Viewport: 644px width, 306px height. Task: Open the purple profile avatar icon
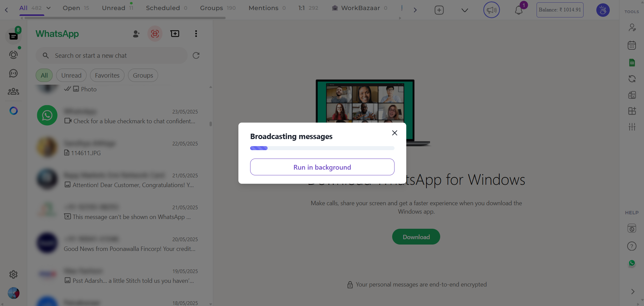603,10
